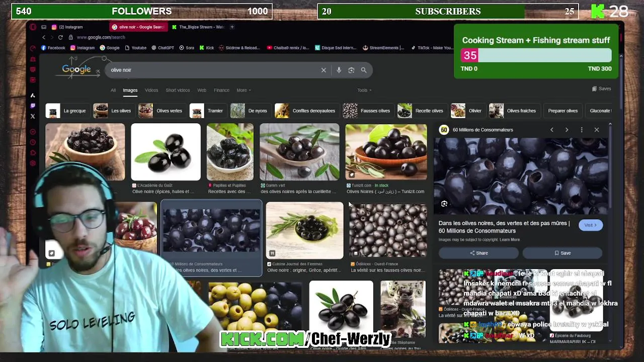This screenshot has height=362, width=644.
Task: Filter by the Preparer olives chip
Action: (x=562, y=111)
